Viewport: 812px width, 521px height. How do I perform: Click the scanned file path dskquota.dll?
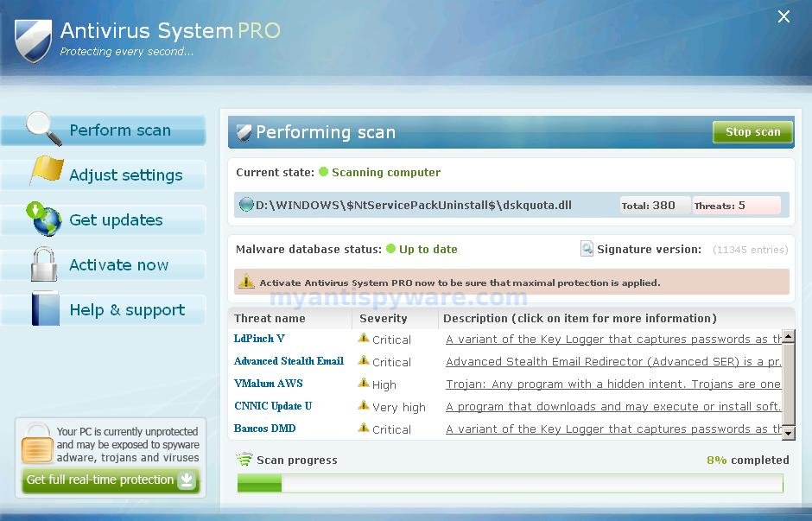point(413,205)
